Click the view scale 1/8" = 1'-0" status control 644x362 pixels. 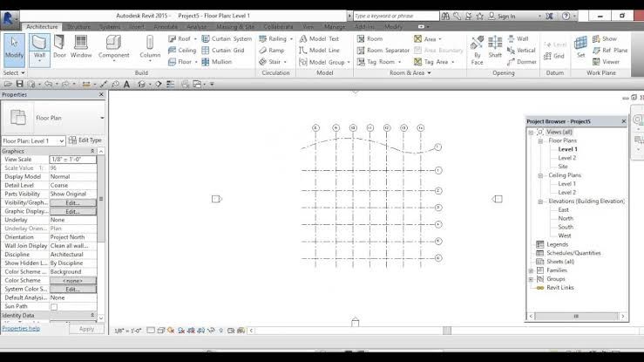click(x=128, y=331)
